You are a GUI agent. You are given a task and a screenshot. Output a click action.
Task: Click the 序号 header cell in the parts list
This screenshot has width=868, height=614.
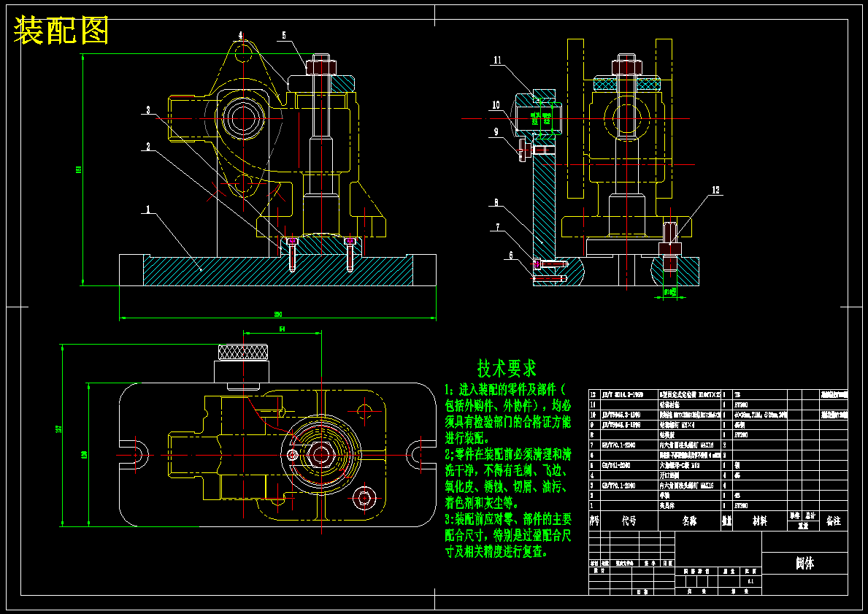click(x=594, y=521)
